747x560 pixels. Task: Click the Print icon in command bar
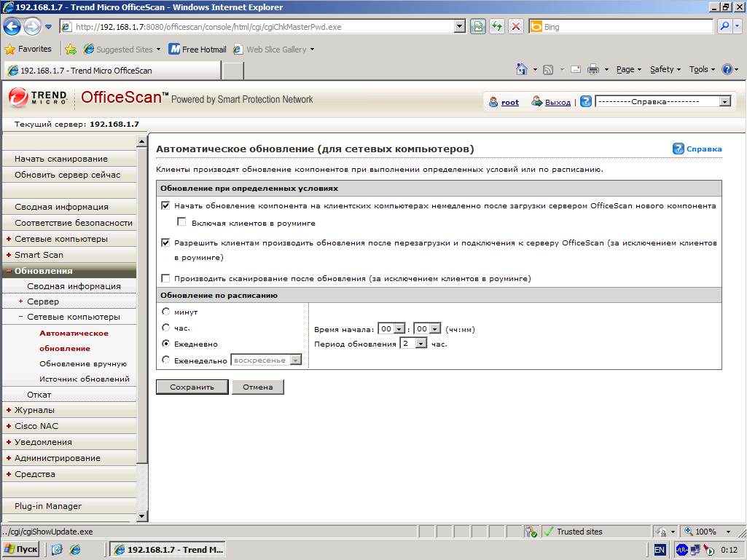click(593, 69)
